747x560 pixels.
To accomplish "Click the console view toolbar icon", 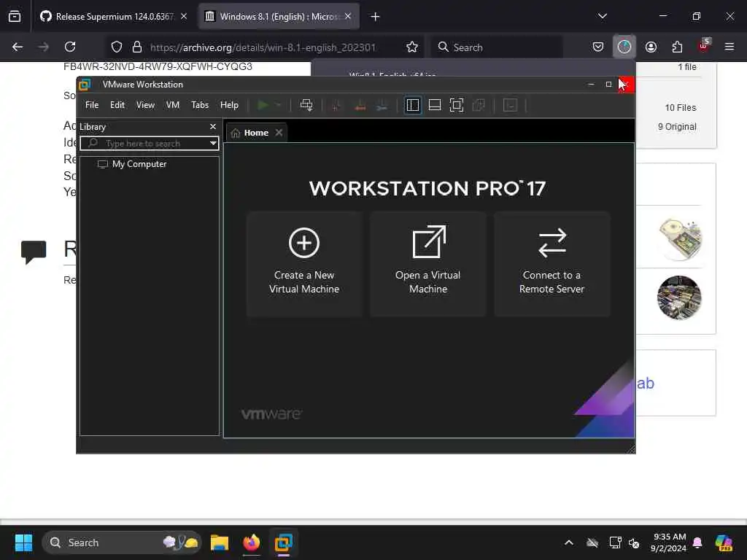I will 510,105.
